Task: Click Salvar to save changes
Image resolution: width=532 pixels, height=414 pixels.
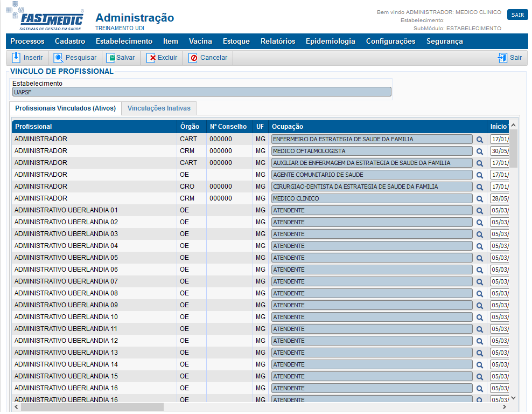Action: pyautogui.click(x=121, y=58)
